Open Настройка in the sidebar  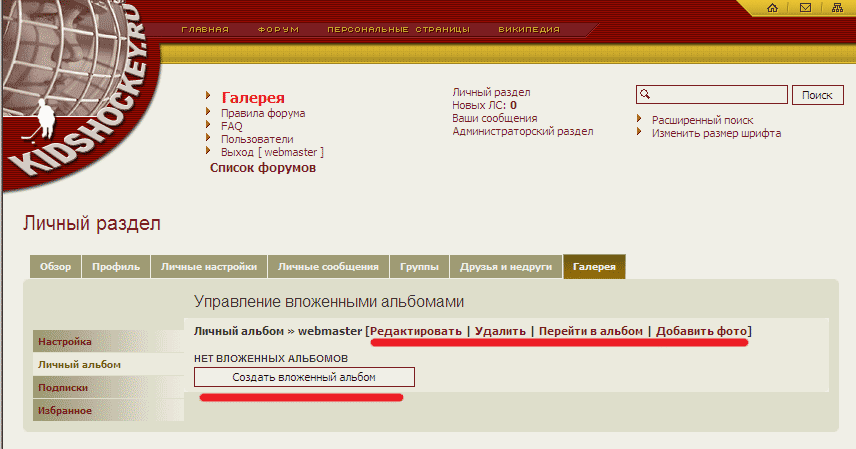coord(108,341)
